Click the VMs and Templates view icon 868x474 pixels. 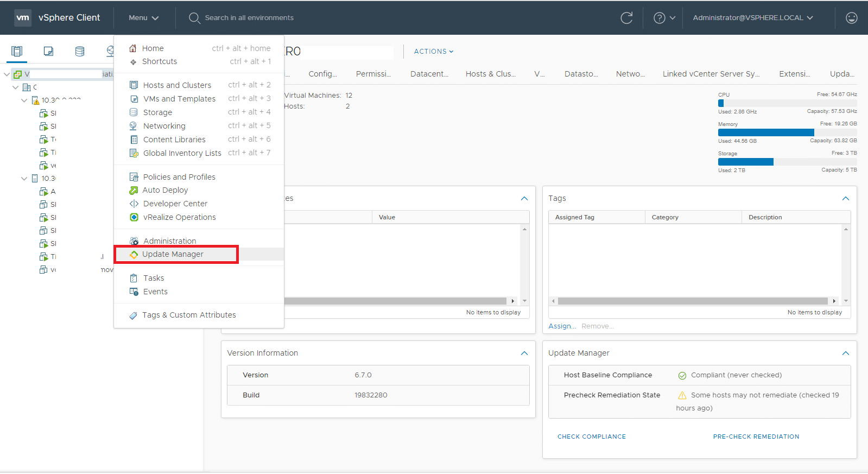point(48,51)
